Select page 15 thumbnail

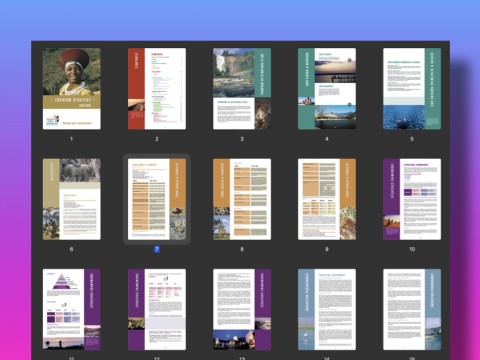412,309
